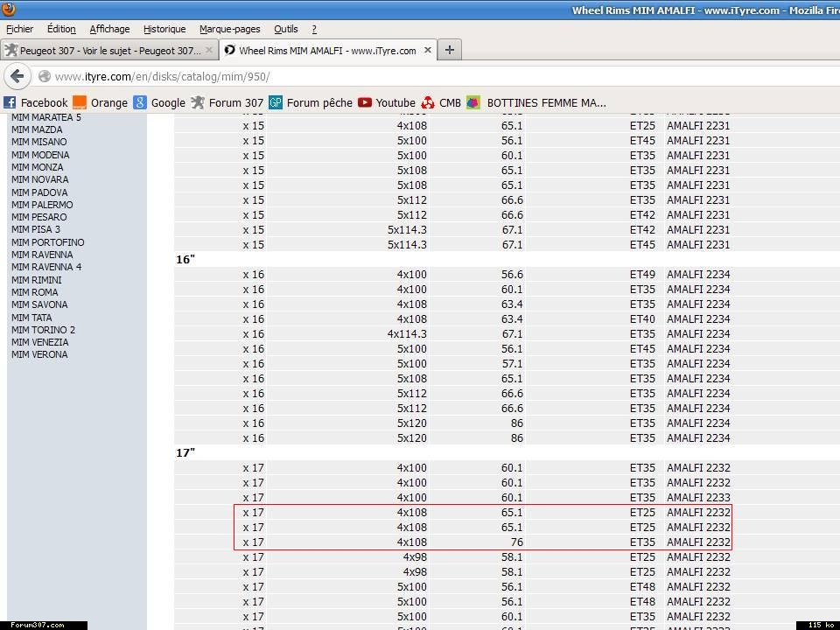Open the Orange bookmark
The height and width of the screenshot is (630, 840).
coord(100,102)
